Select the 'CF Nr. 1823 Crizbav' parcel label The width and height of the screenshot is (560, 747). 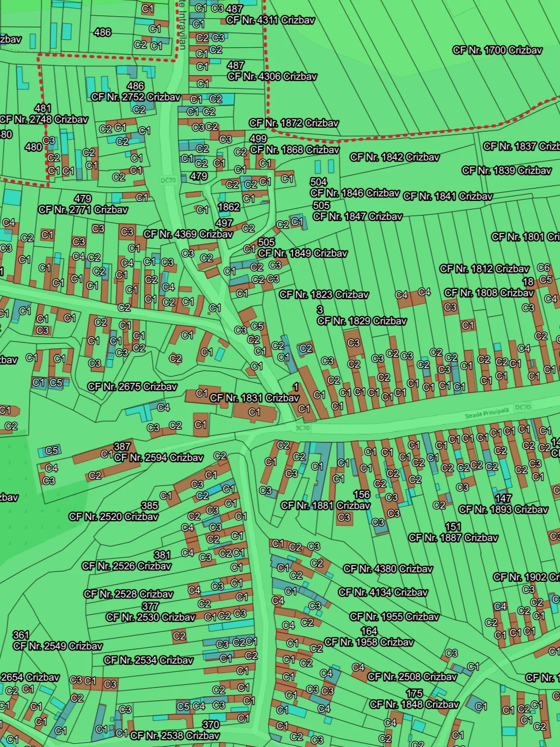coord(324,295)
